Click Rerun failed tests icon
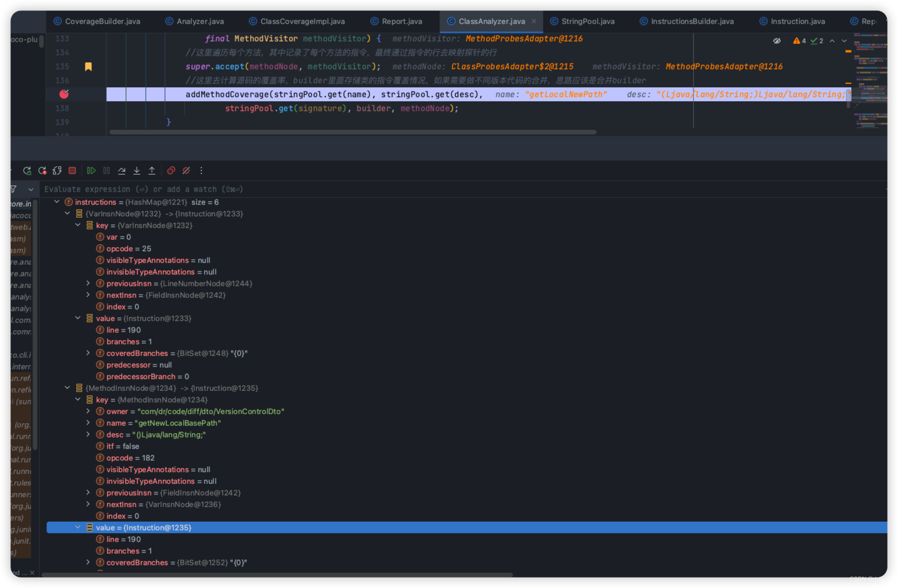This screenshot has width=898, height=588. click(x=42, y=170)
